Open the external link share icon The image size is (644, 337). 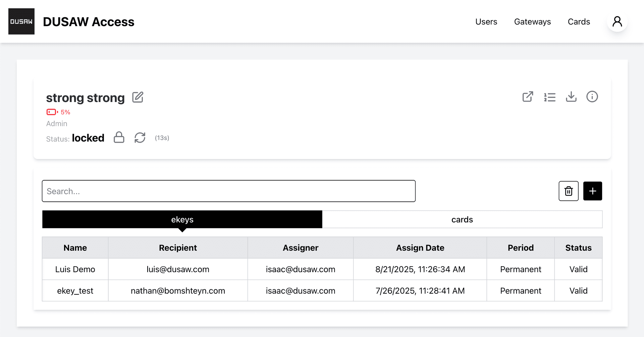click(x=528, y=97)
